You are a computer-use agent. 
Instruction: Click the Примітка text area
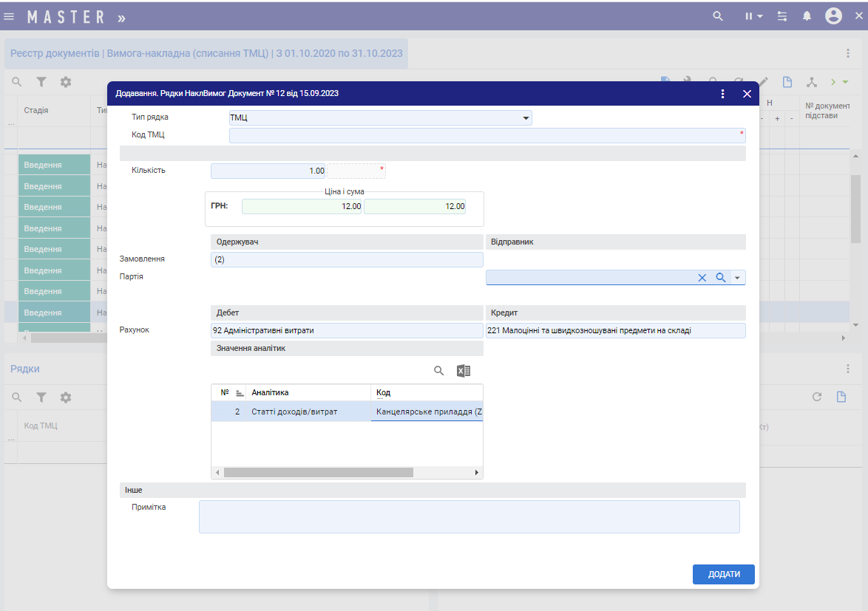469,516
